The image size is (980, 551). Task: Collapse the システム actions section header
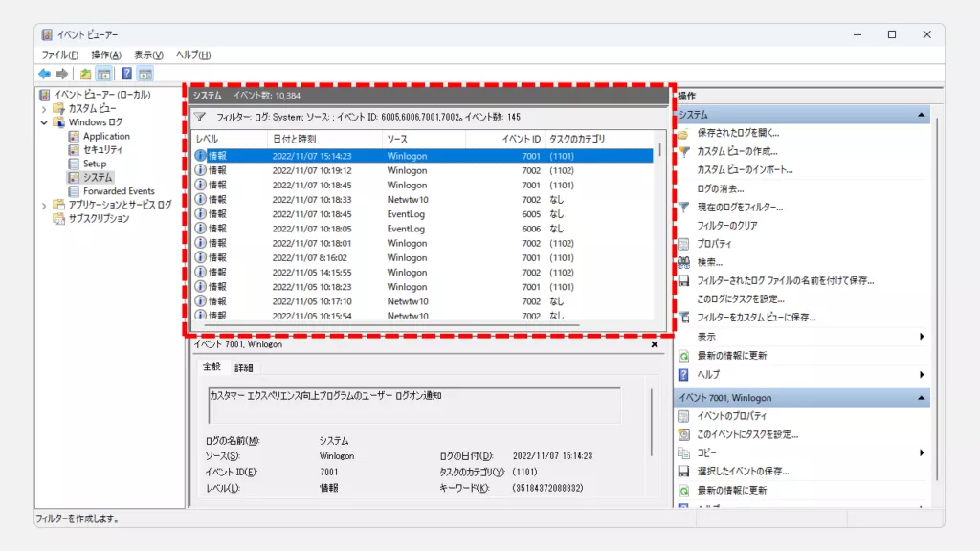pos(922,115)
